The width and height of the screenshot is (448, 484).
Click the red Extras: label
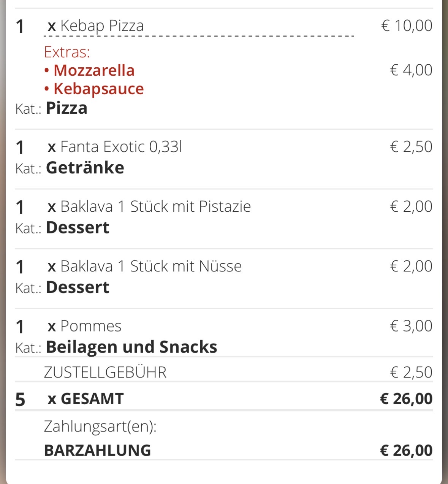point(67,52)
